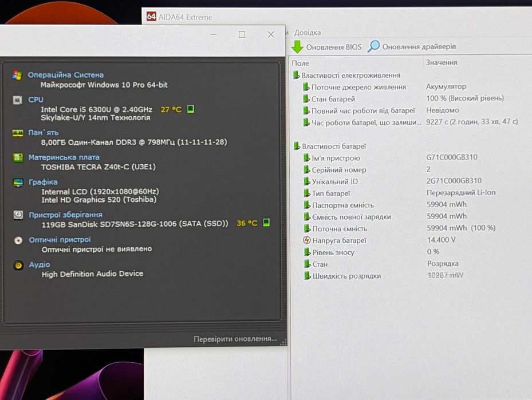Open the Пам'ять section link
532x400 pixels.
click(44, 133)
